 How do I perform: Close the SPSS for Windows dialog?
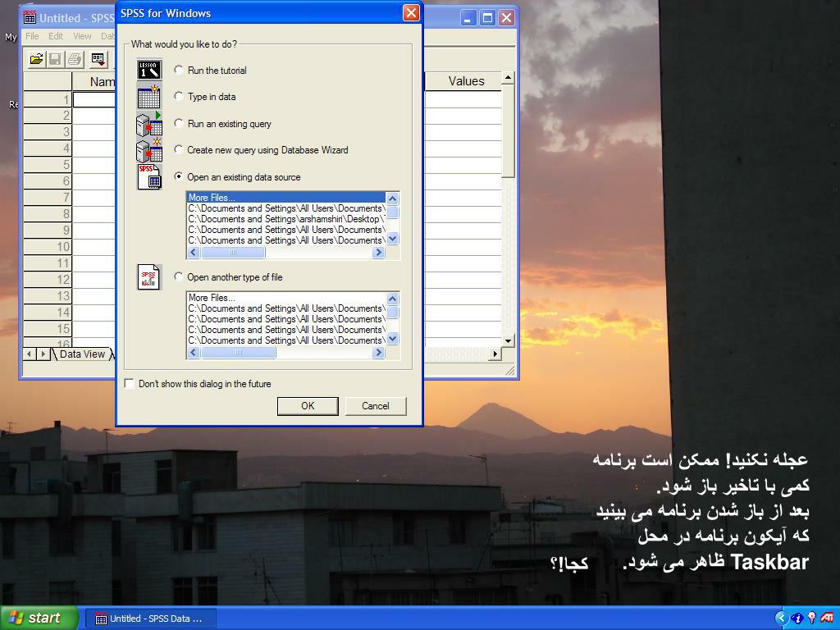(x=411, y=13)
